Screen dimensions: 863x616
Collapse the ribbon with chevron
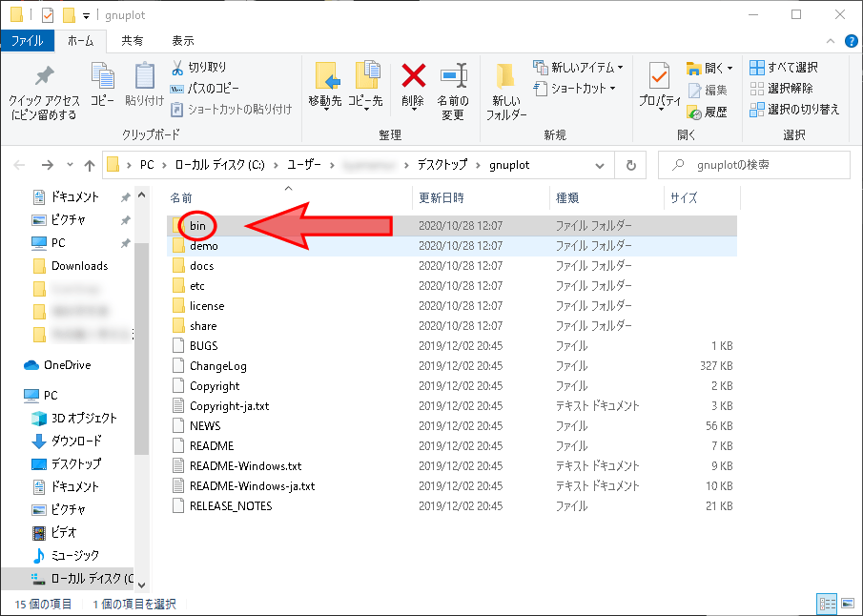pos(831,41)
